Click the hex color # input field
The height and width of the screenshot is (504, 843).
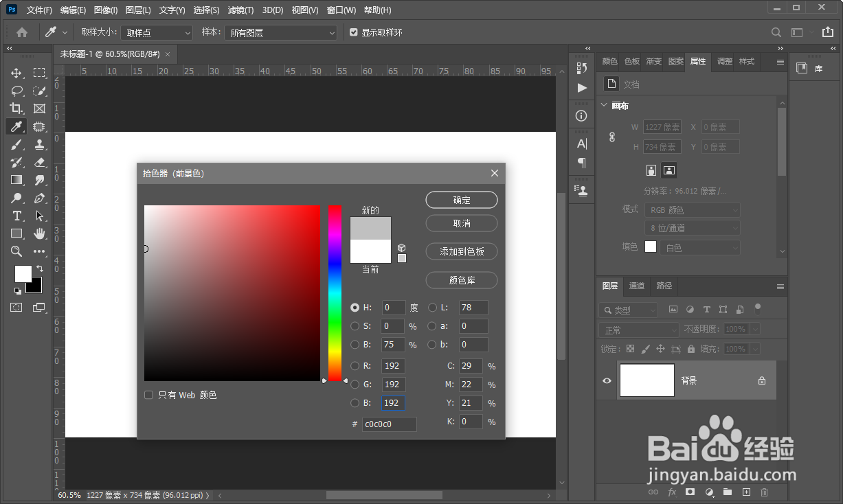pos(390,424)
